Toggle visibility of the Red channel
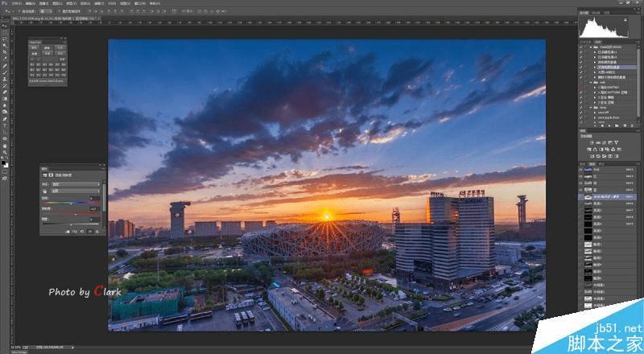 (x=580, y=176)
